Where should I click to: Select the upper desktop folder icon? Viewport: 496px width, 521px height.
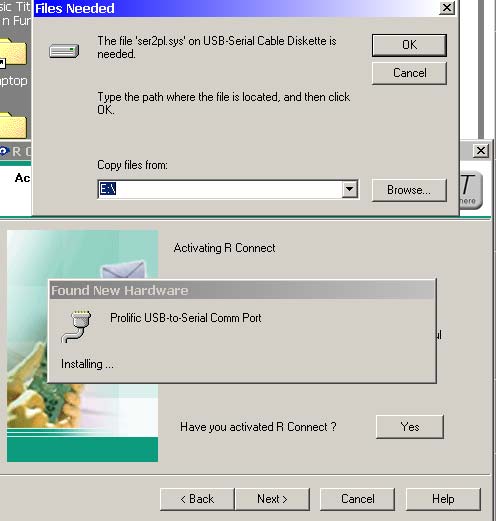coord(13,52)
